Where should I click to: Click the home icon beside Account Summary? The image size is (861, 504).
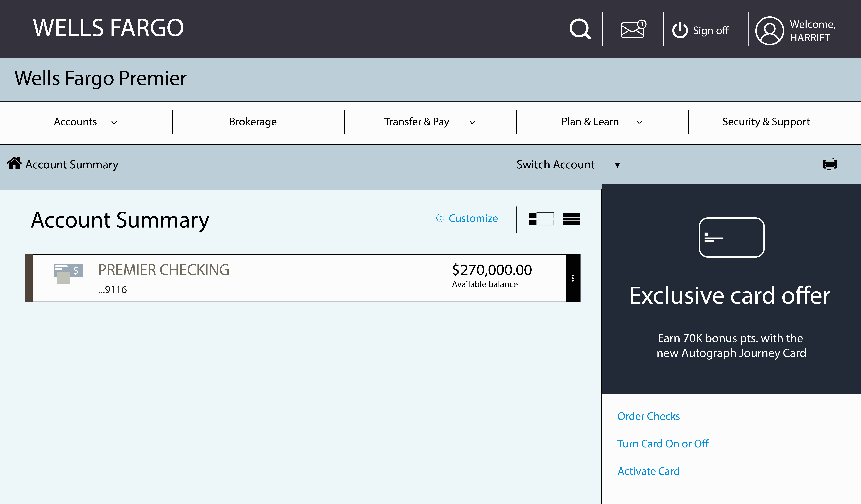[x=14, y=163]
